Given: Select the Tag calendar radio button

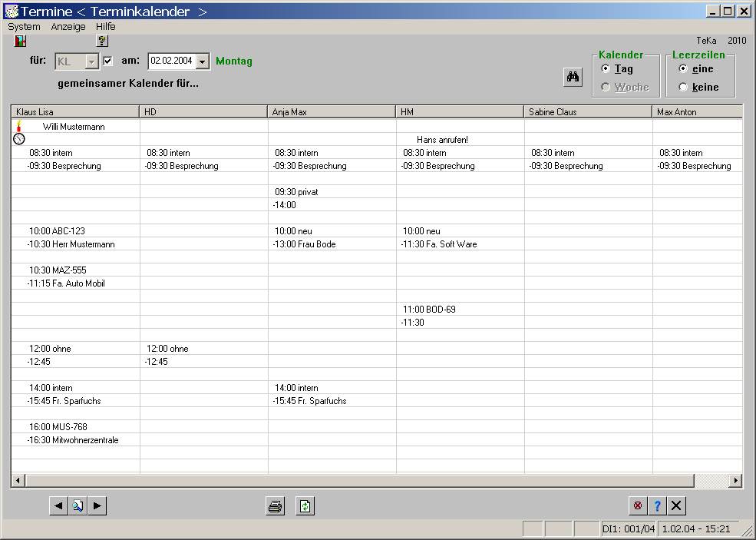Looking at the screenshot, I should (x=606, y=69).
